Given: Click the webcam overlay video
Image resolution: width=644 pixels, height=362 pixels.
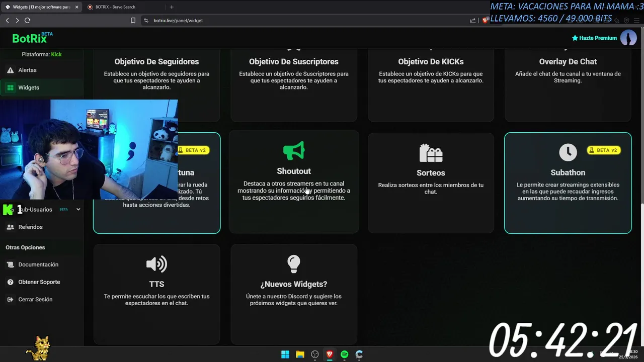Looking at the screenshot, I should pyautogui.click(x=89, y=150).
